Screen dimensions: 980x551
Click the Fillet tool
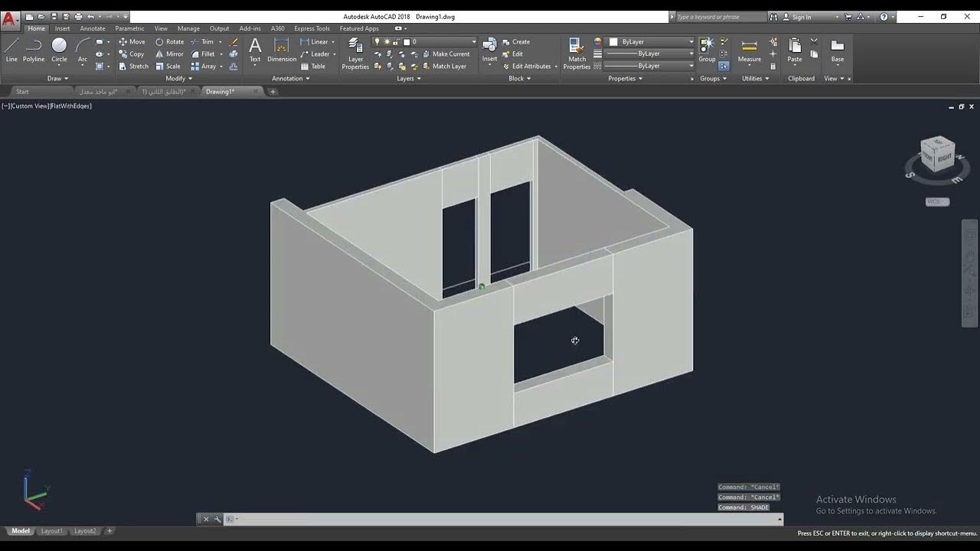[203, 54]
